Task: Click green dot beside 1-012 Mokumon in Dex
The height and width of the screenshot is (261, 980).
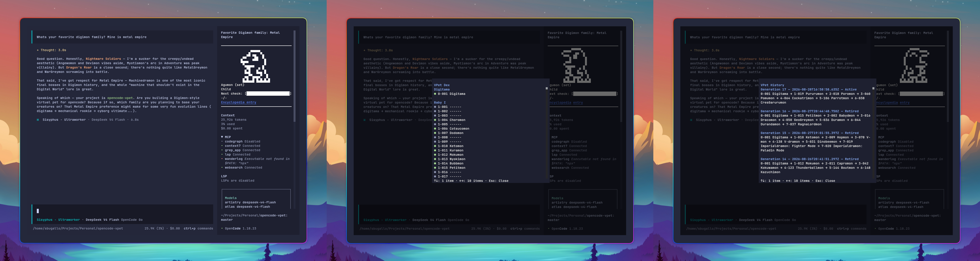Action: coord(435,155)
